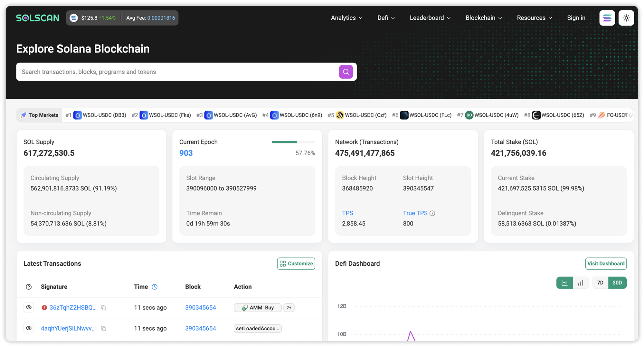644x347 pixels.
Task: Select the Top Markets tab
Action: tap(39, 115)
